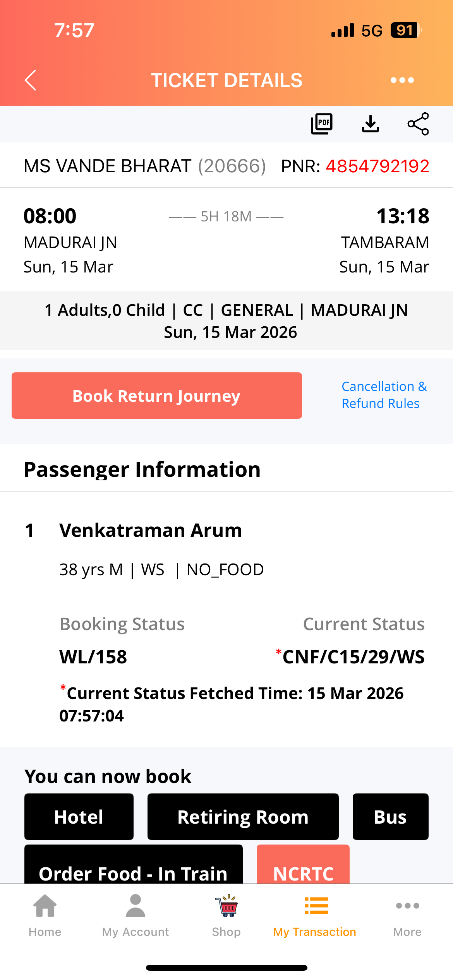Tap the PDF ticket icon
The height and width of the screenshot is (980, 453).
(322, 124)
